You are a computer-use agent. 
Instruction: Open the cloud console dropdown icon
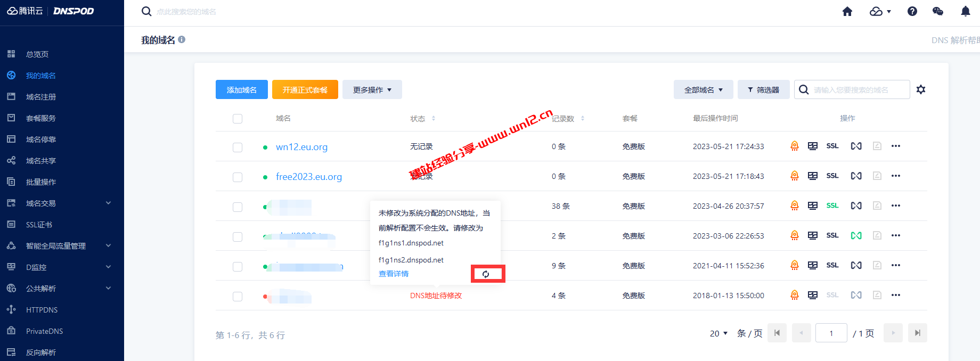[880, 11]
